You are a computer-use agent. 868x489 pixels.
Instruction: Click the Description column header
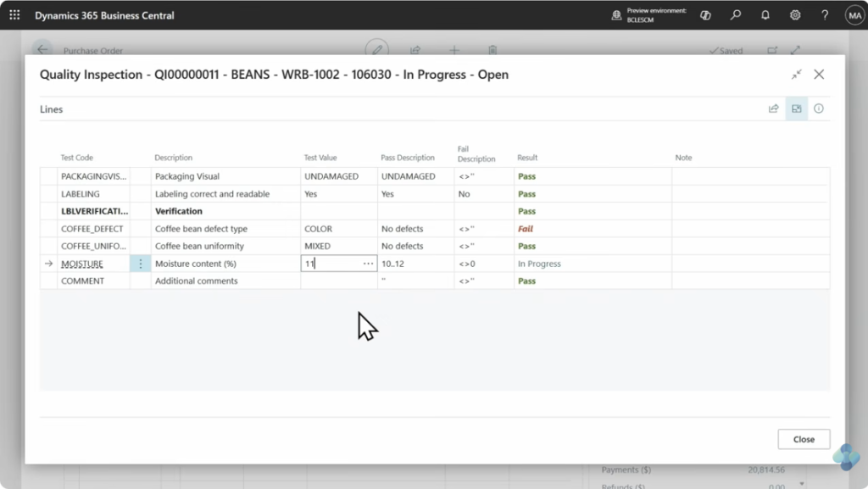pos(173,158)
